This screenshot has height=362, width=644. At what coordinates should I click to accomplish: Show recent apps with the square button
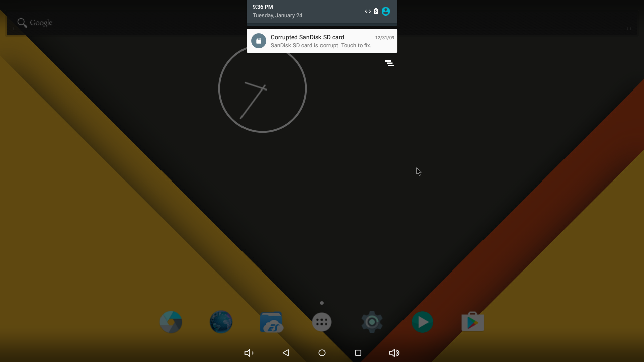coord(358,353)
